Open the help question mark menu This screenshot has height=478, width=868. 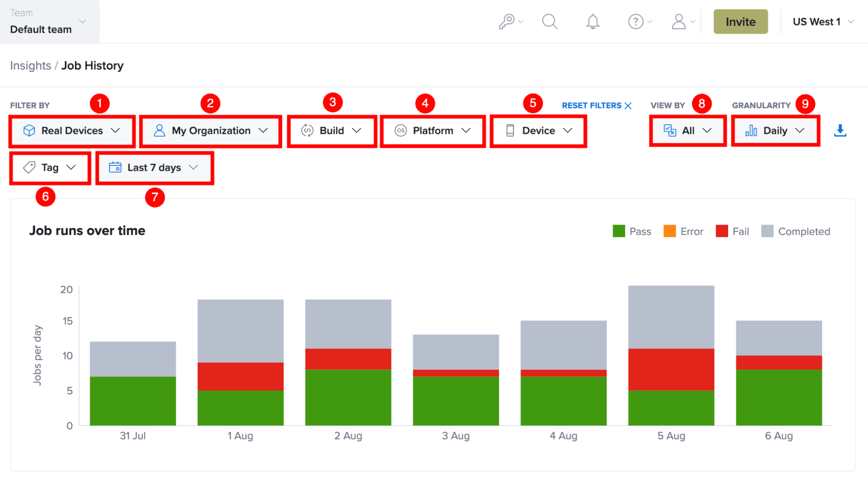(636, 21)
